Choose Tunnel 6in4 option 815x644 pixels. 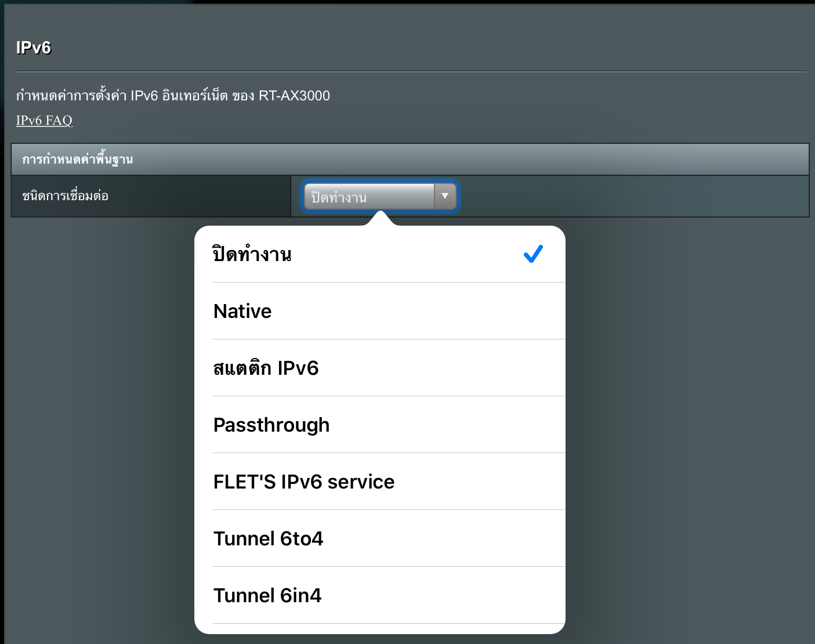click(380, 595)
